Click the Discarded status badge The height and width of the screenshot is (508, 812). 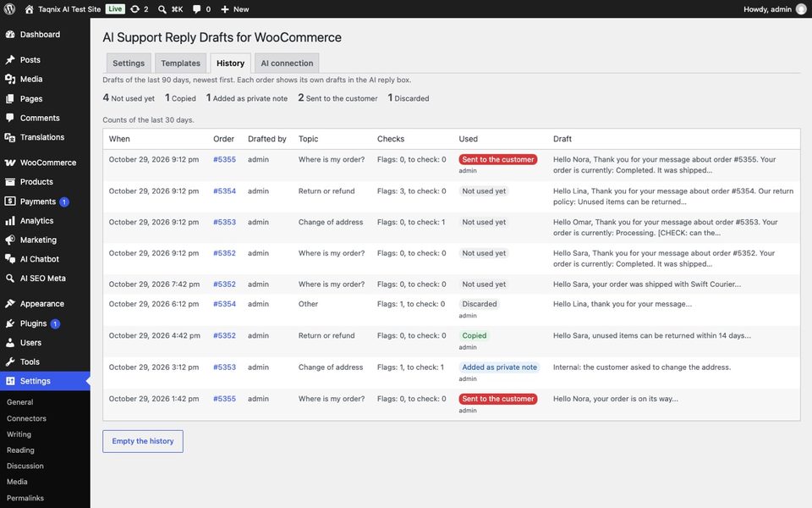click(480, 304)
